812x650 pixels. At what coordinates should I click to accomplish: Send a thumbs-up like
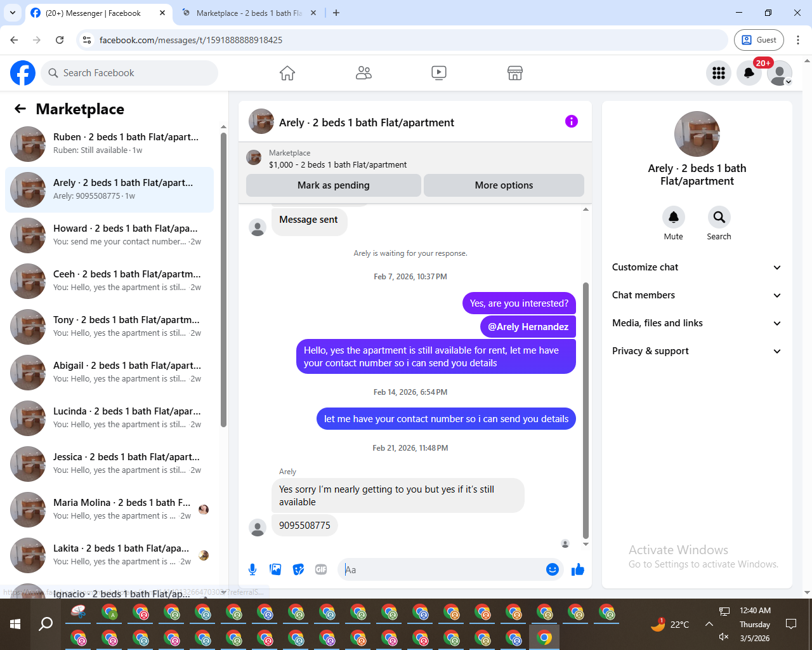tap(577, 569)
